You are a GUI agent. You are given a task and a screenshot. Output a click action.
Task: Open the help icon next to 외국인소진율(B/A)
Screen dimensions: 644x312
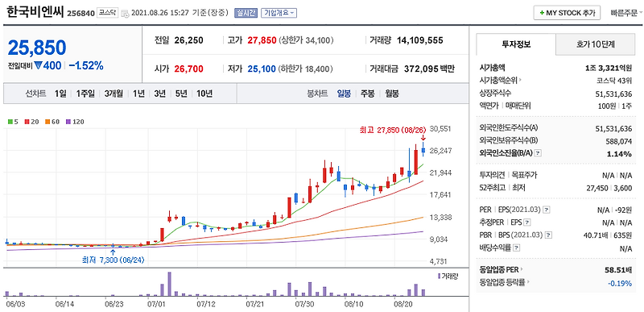(538, 153)
